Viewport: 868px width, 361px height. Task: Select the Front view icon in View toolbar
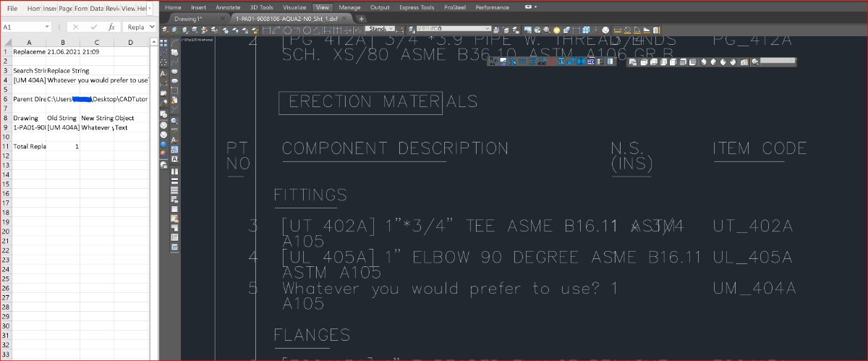pos(683,63)
